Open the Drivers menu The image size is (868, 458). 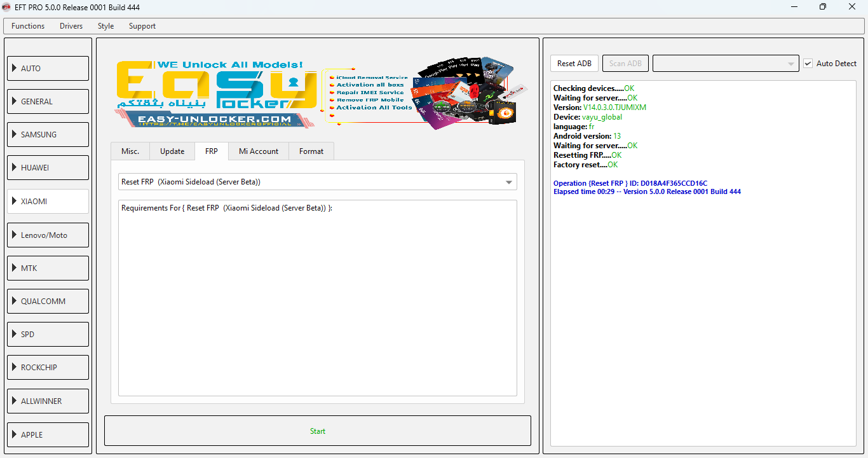[71, 26]
